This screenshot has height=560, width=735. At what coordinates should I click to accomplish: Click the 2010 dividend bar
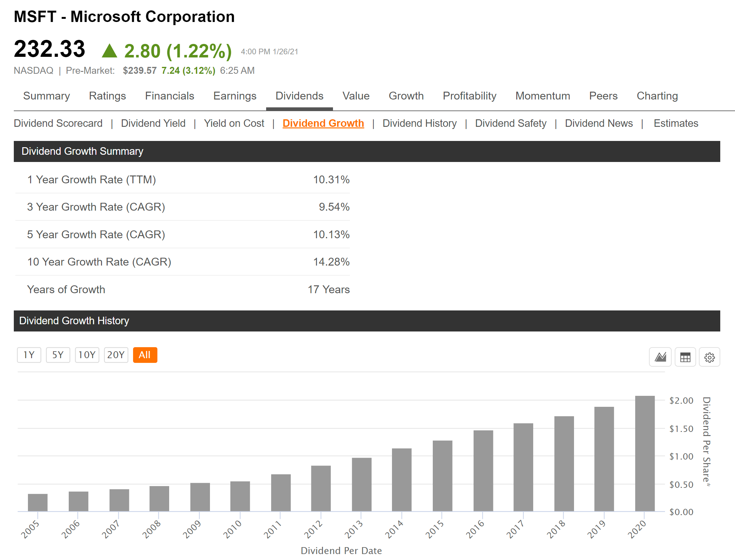point(240,496)
